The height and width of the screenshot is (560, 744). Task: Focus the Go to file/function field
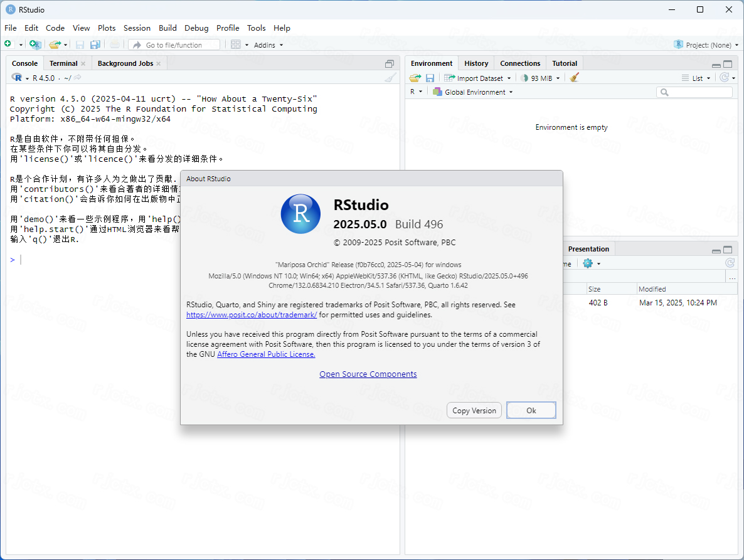[x=174, y=45]
